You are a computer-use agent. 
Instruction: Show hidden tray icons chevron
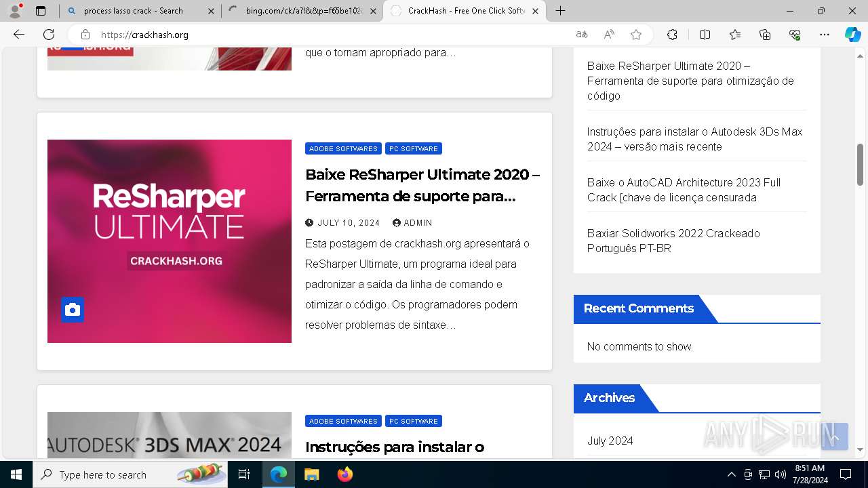click(x=731, y=474)
